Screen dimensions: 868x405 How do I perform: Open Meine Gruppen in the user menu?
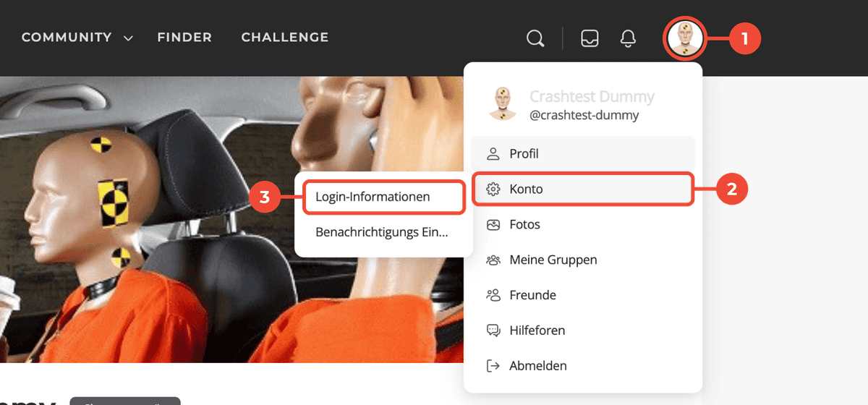[x=583, y=260]
